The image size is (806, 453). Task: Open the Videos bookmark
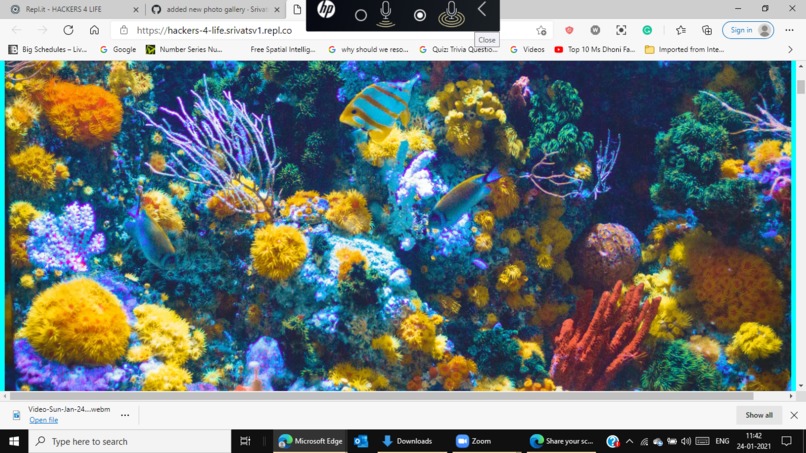coord(527,49)
